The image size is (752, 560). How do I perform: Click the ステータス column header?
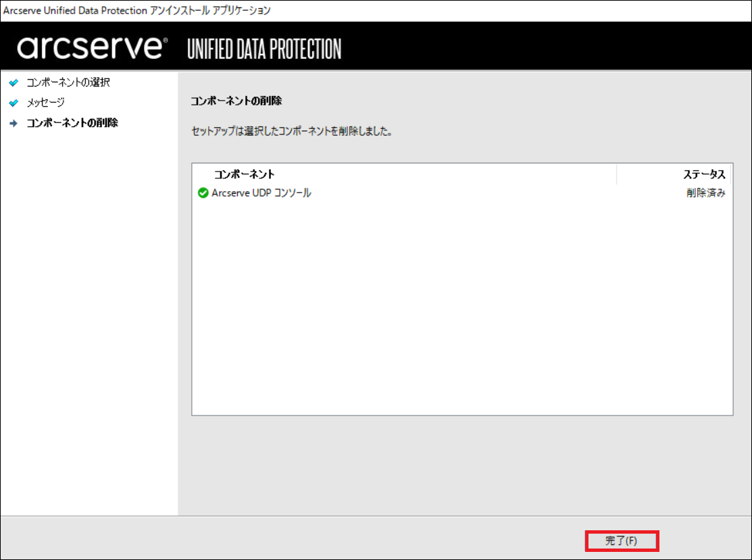pyautogui.click(x=704, y=174)
